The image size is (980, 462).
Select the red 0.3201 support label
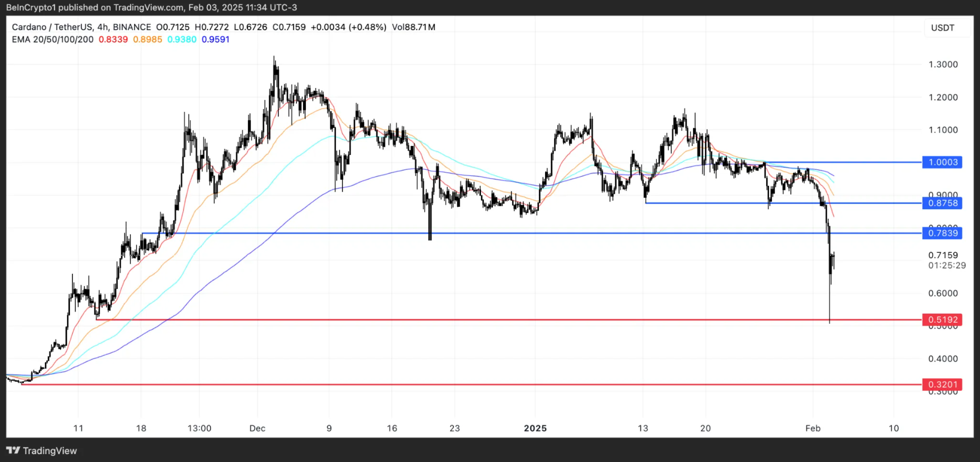[942, 384]
